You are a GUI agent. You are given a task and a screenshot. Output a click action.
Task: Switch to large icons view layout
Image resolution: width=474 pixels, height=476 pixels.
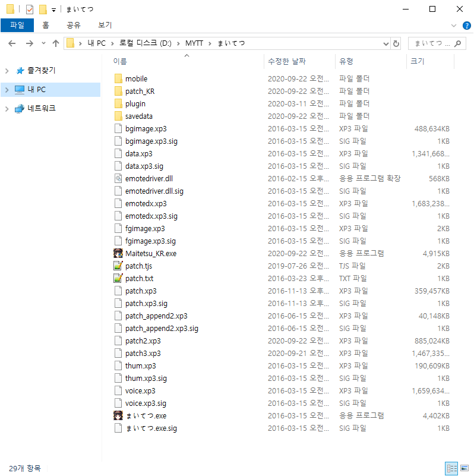464,468
